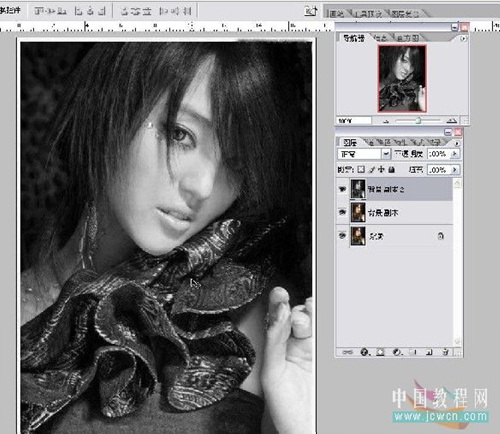Image resolution: width=500 pixels, height=434 pixels.
Task: Open the navigator panel flyout menu
Action: pos(464,39)
